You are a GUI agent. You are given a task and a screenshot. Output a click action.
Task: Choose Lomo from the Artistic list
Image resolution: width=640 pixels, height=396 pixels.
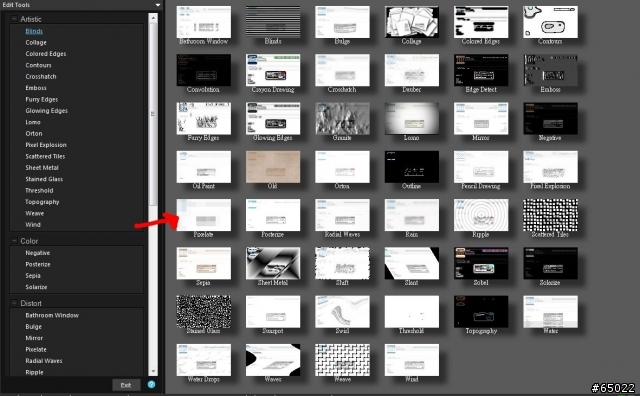(x=33, y=122)
